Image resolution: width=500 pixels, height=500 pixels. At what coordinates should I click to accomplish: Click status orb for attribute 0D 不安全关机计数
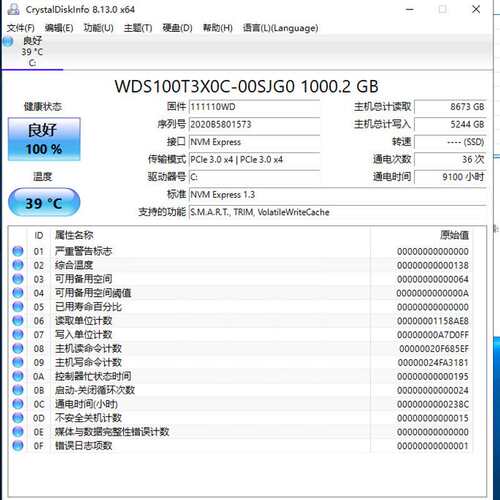click(18, 418)
